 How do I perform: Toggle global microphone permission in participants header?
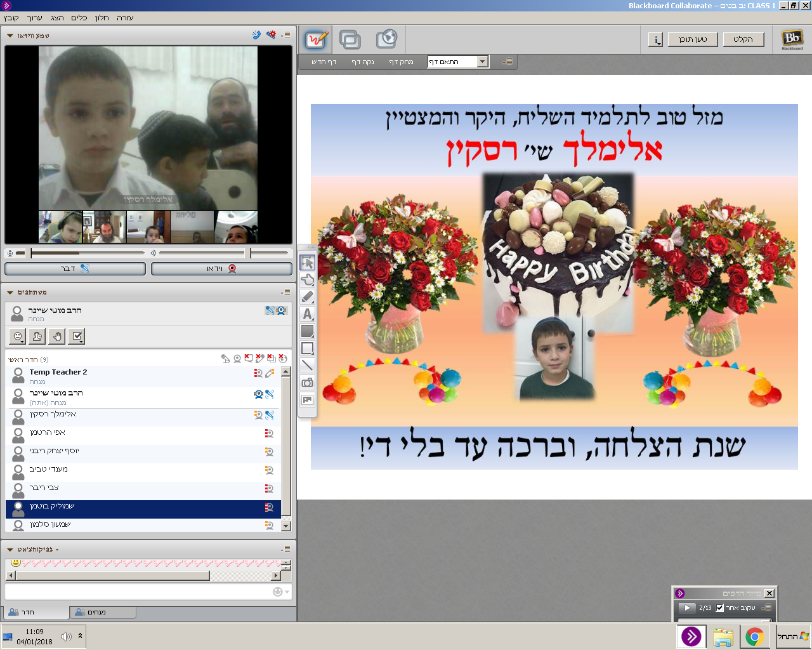(225, 359)
